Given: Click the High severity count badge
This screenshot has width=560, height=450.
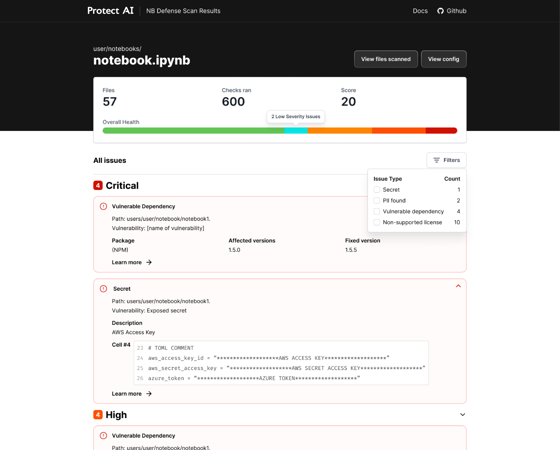Looking at the screenshot, I should click(x=98, y=414).
